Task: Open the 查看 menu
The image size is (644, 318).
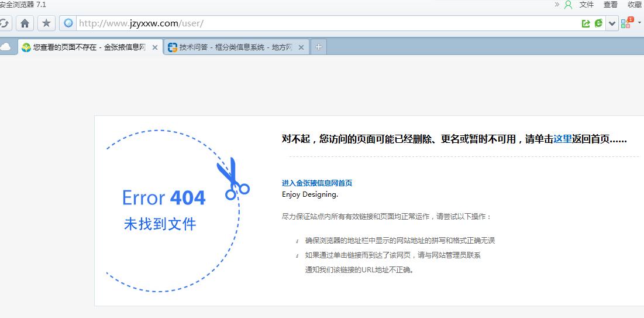Action: coord(611,5)
